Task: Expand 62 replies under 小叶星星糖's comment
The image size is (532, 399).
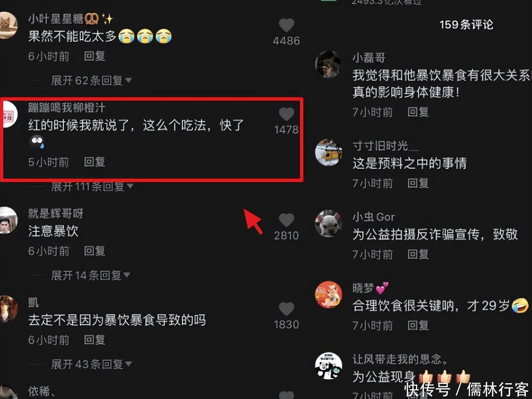Action: click(91, 80)
